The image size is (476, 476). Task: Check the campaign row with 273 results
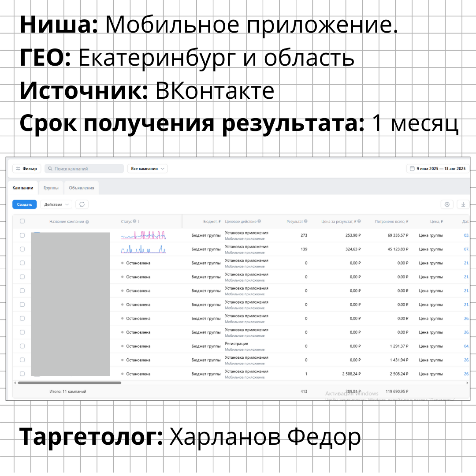pos(22,235)
